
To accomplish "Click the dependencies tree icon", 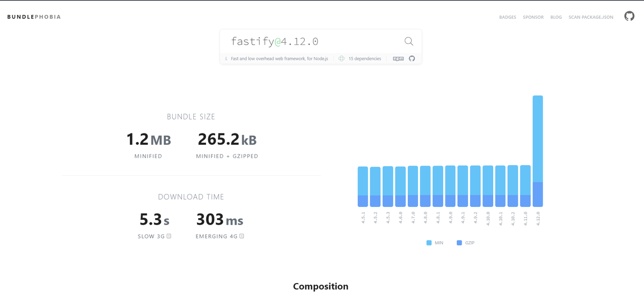I will [x=341, y=58].
